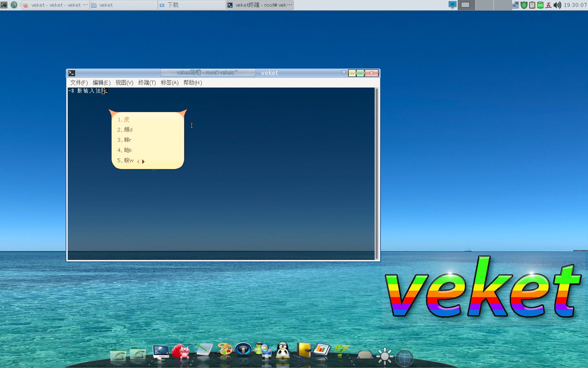
Task: Go to previous candidate page arrow
Action: 138,162
